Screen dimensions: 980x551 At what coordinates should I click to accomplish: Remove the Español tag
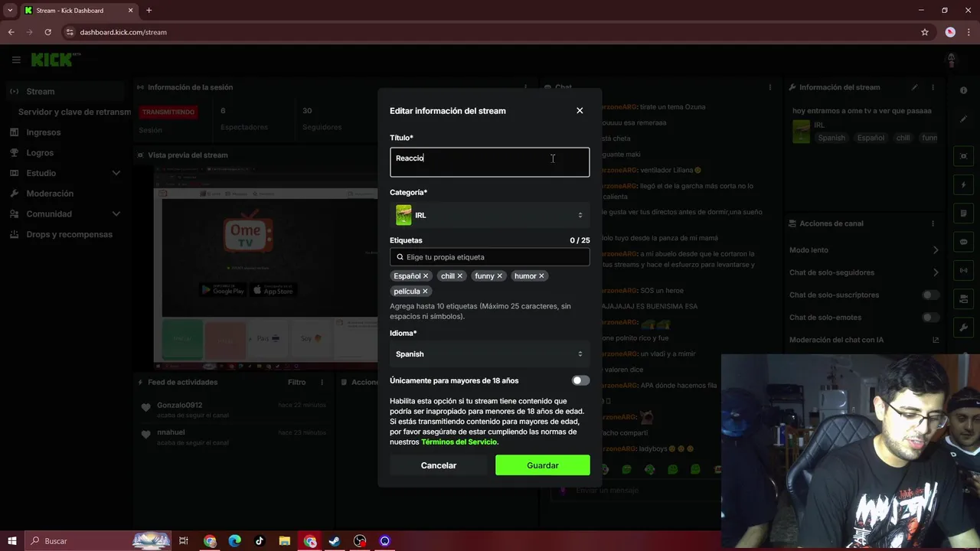[x=426, y=276]
